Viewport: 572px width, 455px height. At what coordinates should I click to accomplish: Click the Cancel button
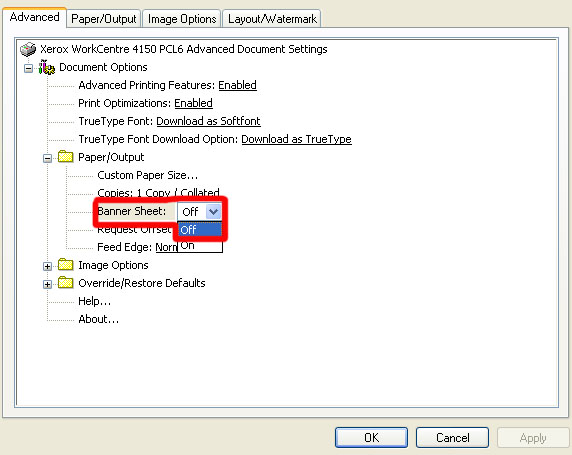tap(452, 437)
